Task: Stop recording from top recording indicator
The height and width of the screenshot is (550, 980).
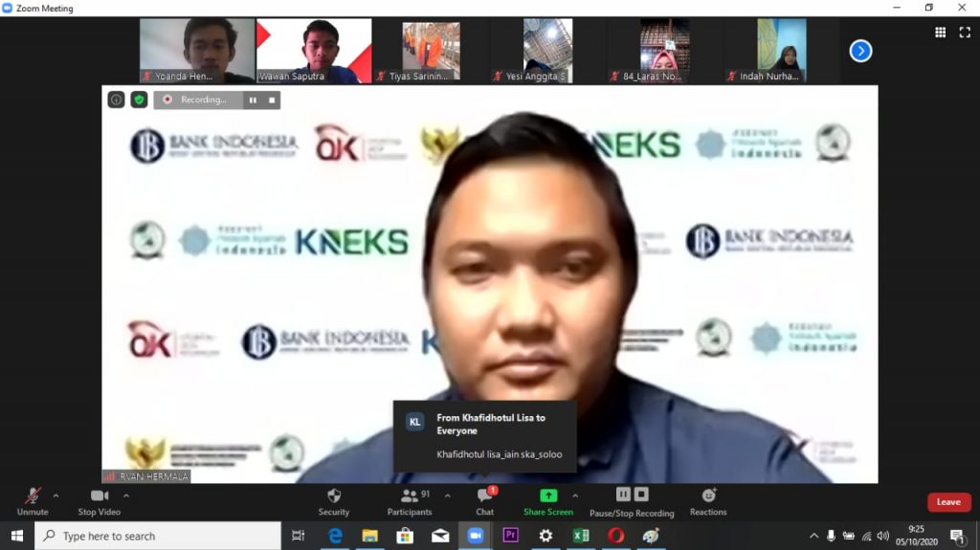Action: (x=272, y=100)
